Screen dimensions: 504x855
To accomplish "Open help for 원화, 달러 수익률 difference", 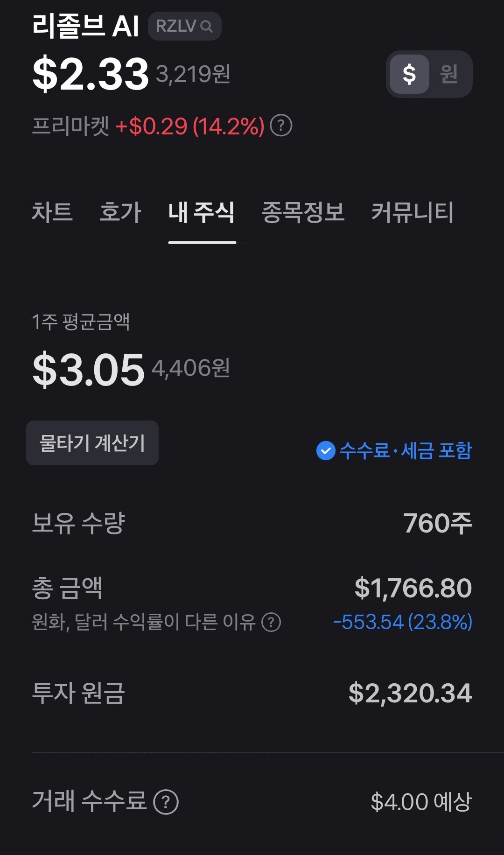I will coord(271,622).
